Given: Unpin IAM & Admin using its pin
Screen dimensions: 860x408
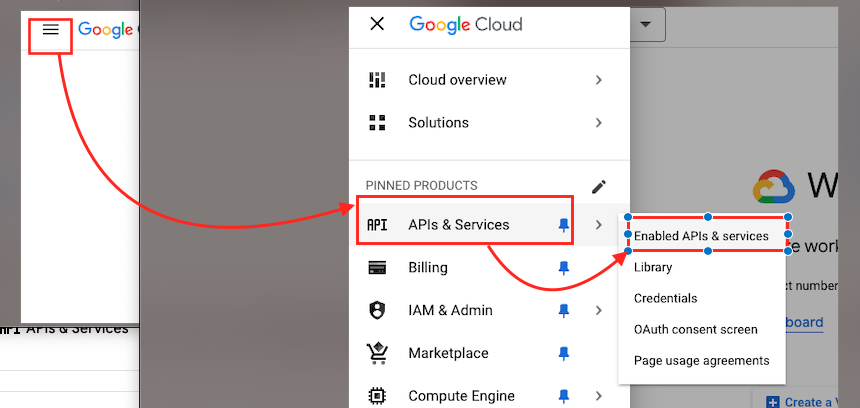Looking at the screenshot, I should tap(563, 310).
